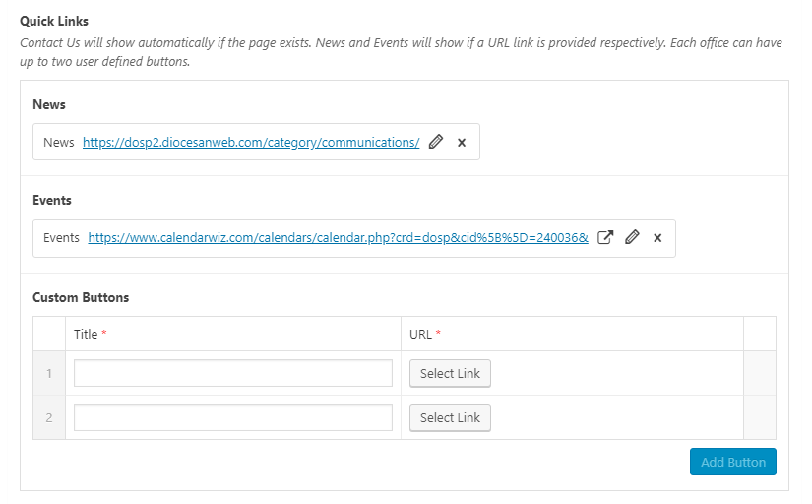812x504 pixels.
Task: Click the Add Button button
Action: [x=732, y=462]
